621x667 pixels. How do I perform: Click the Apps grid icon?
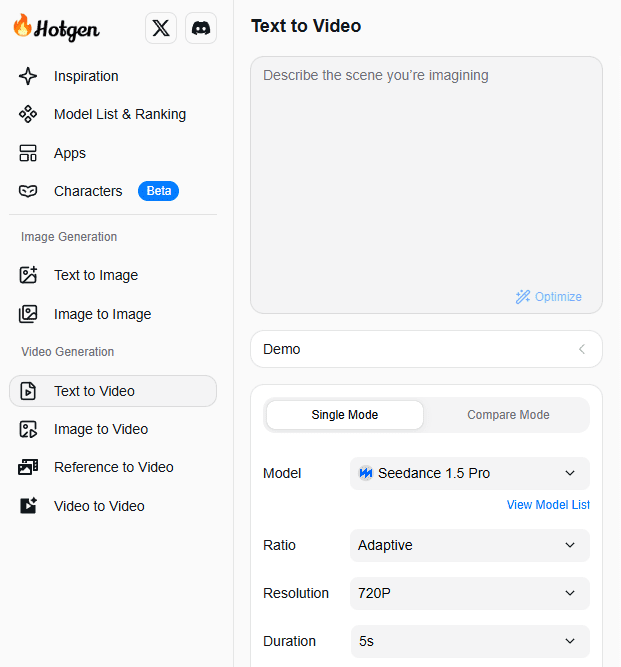pos(28,153)
